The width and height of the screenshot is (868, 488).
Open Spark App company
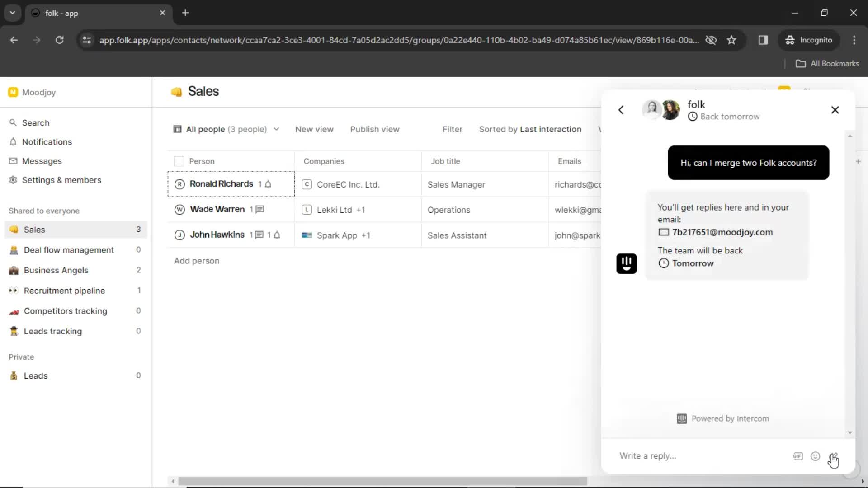(x=337, y=235)
